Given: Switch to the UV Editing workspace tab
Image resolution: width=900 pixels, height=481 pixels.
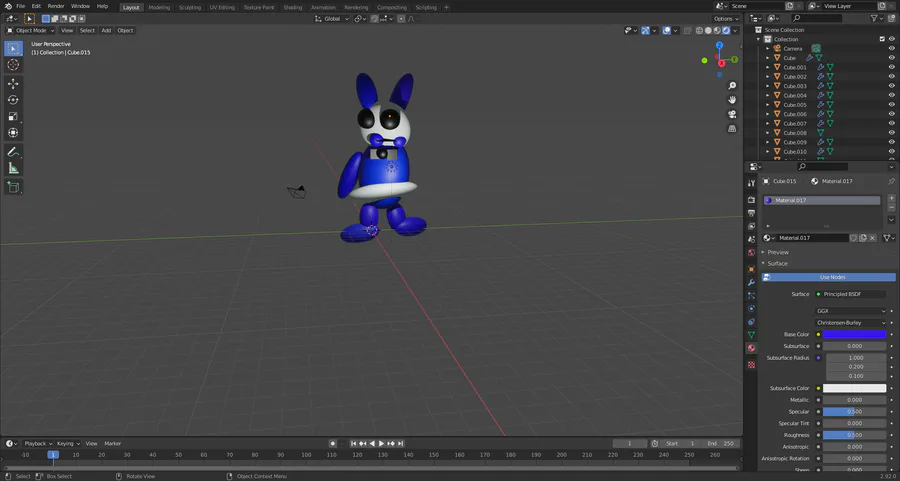Looking at the screenshot, I should [222, 7].
